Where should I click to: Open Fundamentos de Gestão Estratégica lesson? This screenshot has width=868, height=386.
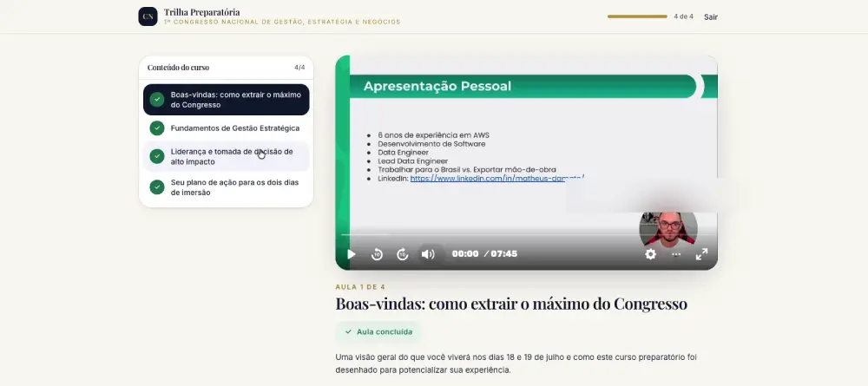point(227,128)
